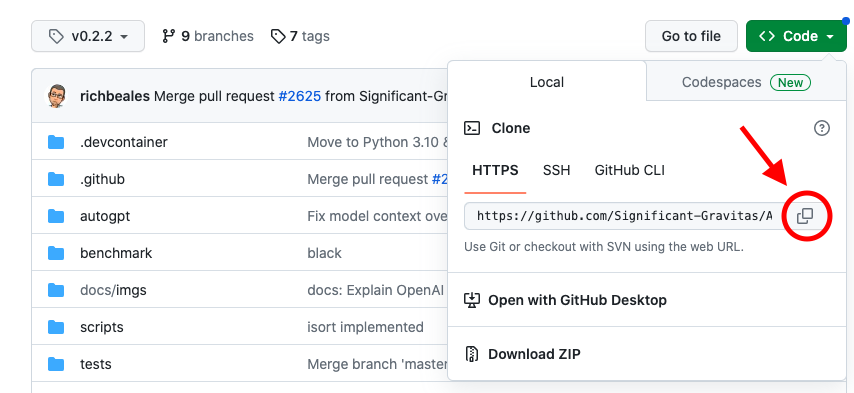The height and width of the screenshot is (393, 854).
Task: Select the GitHub CLI clone option
Action: pyautogui.click(x=630, y=170)
